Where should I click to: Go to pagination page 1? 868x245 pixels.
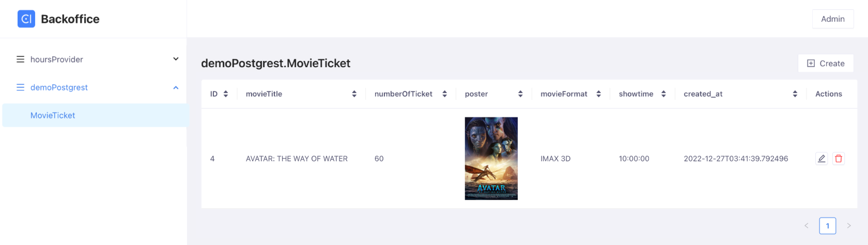pyautogui.click(x=827, y=226)
